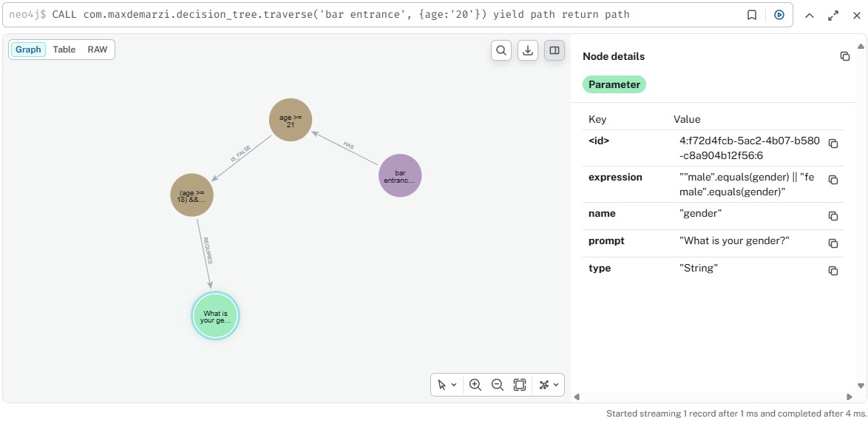
Task: Open the pointer selection mode dropdown
Action: [x=447, y=385]
